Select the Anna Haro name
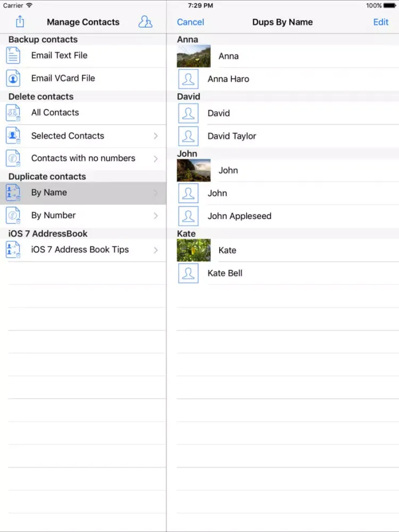399x532 pixels. point(228,79)
